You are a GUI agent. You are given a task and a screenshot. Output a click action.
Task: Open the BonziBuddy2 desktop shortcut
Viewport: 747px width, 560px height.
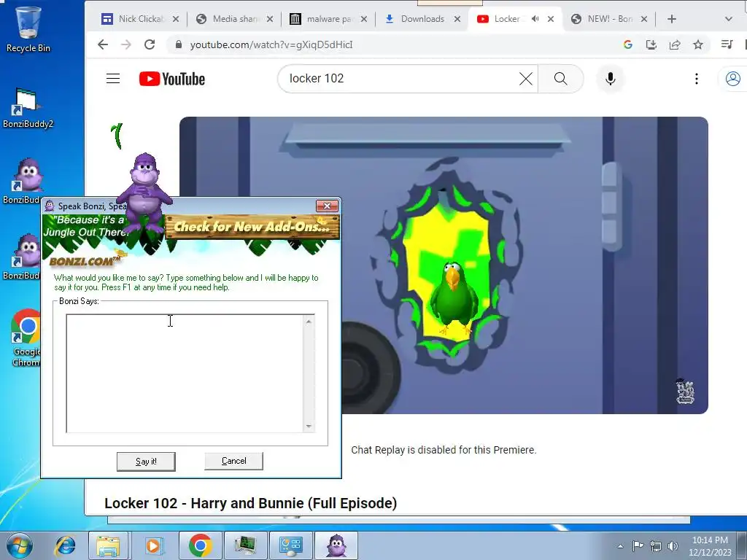coord(28,109)
